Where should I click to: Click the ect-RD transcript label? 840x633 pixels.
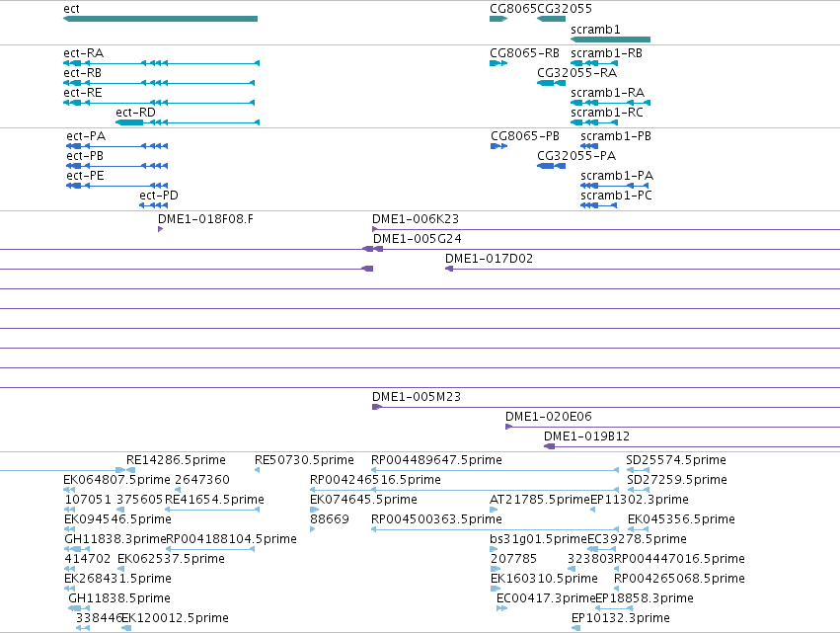135,113
